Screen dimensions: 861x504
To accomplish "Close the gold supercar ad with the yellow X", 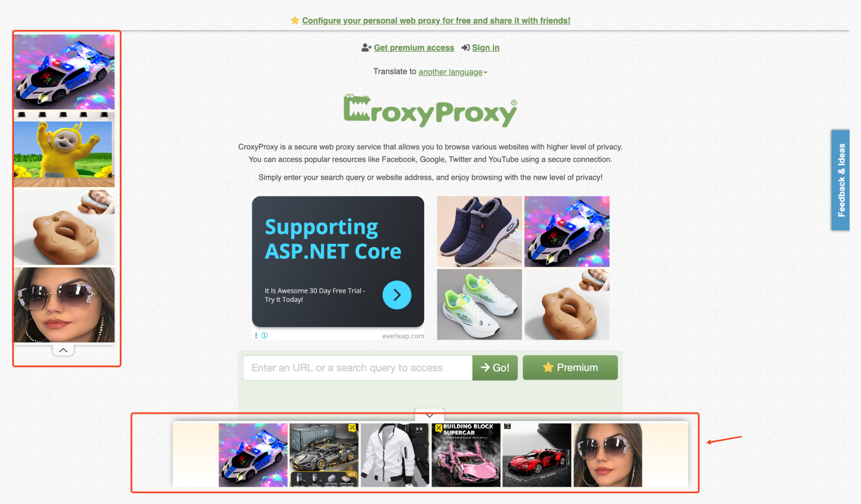I will (x=352, y=428).
